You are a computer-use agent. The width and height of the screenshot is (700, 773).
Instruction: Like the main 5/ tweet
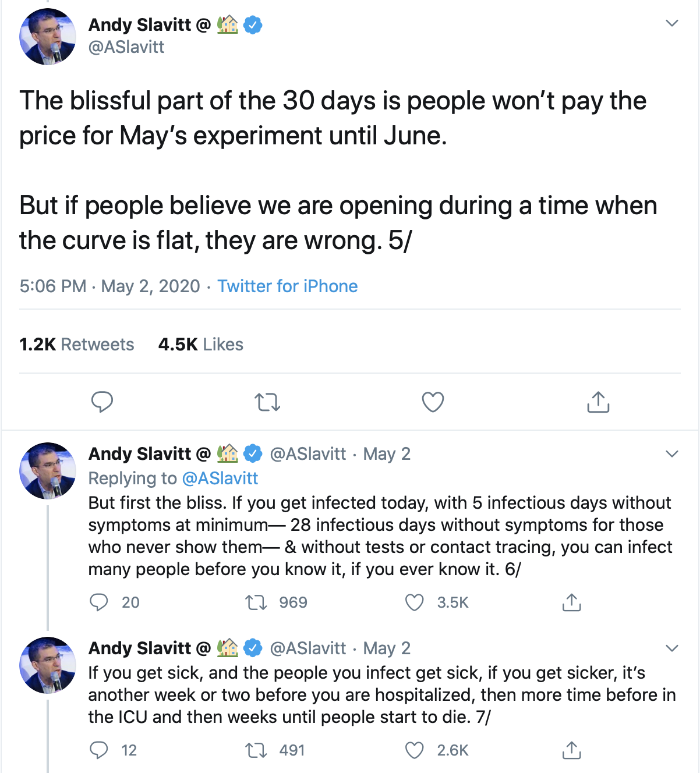coord(433,402)
